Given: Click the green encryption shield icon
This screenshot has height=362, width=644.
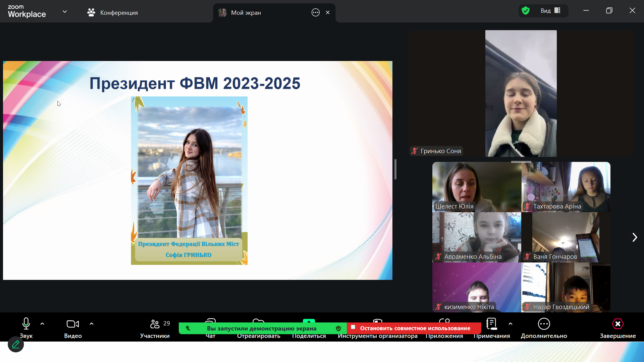Looking at the screenshot, I should click(526, 11).
